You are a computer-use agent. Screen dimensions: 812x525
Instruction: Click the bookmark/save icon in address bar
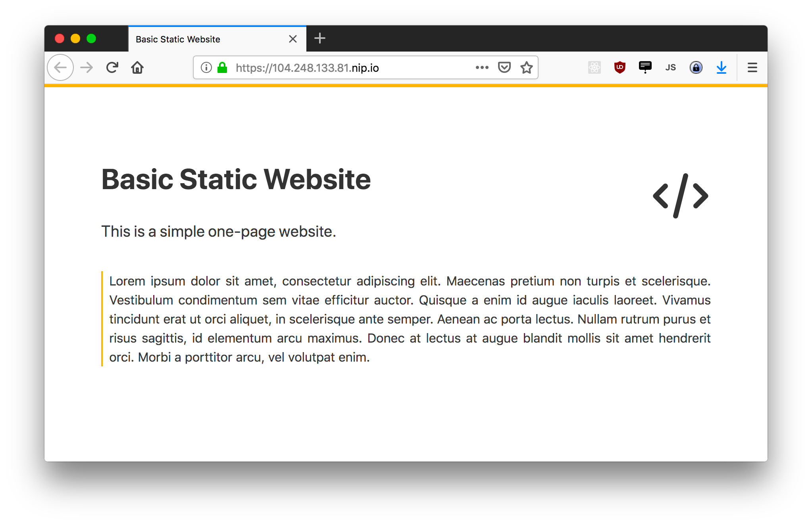coord(527,66)
